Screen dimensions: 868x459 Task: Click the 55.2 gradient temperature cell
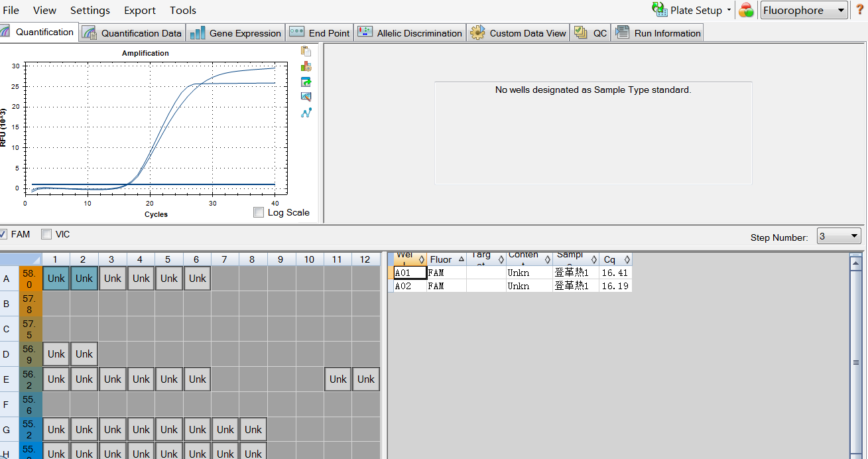30,430
